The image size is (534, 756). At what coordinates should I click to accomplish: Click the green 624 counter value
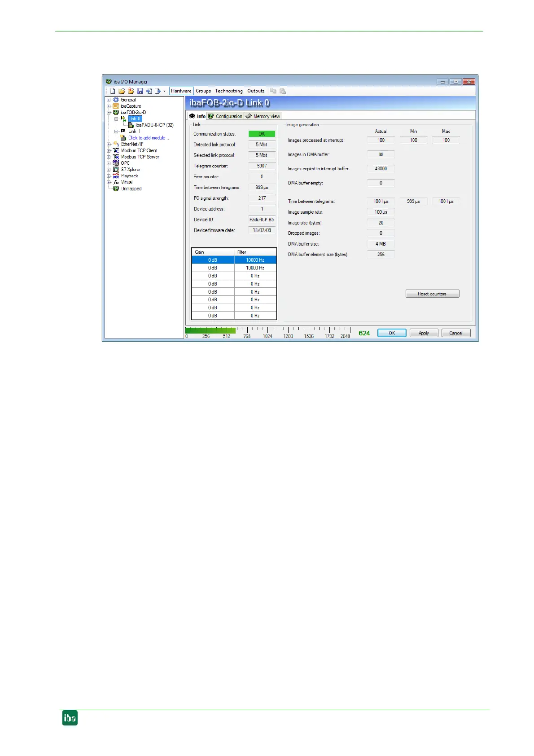[x=364, y=333]
